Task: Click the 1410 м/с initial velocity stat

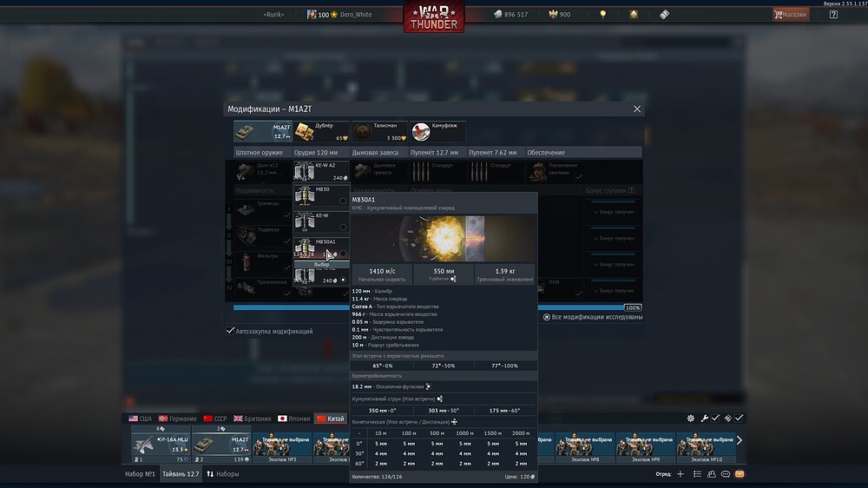Action: pyautogui.click(x=382, y=274)
